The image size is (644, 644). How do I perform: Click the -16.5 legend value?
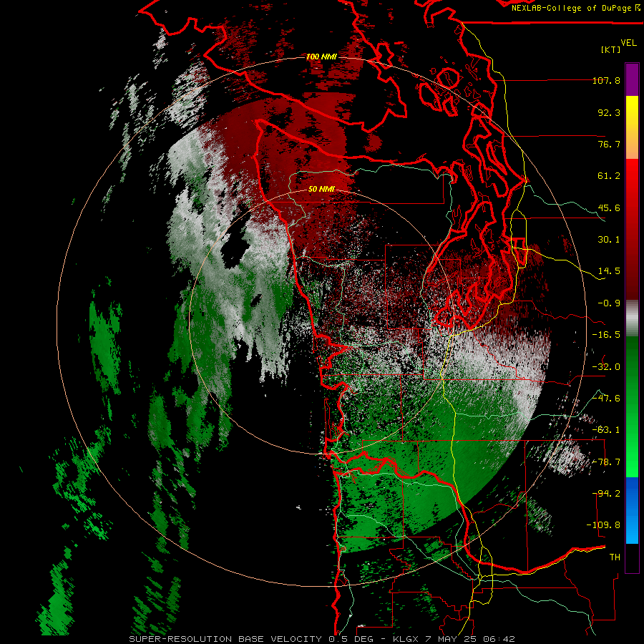click(x=606, y=335)
